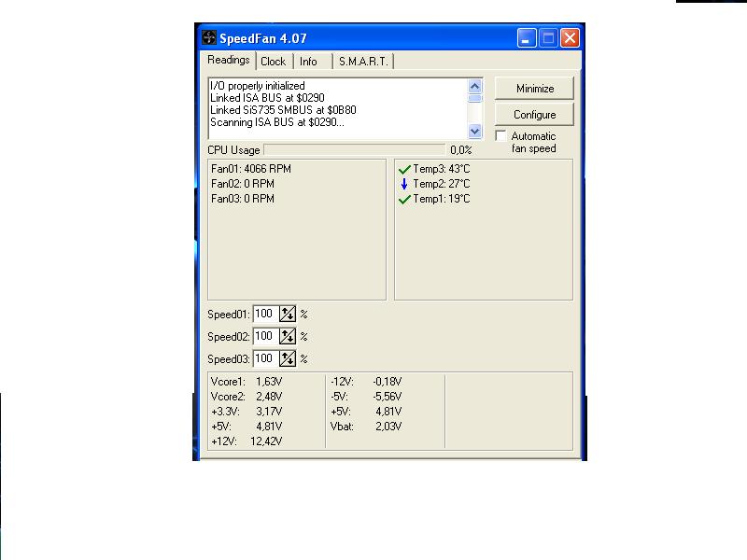The height and width of the screenshot is (560, 747).
Task: Click green checkmark icon beside Temp3
Action: [x=404, y=169]
